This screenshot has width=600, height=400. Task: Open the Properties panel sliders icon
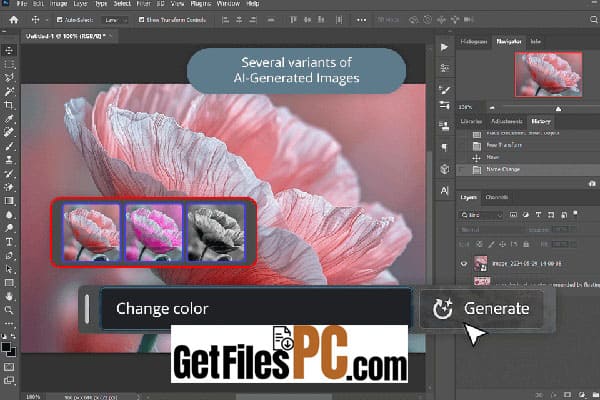(444, 68)
